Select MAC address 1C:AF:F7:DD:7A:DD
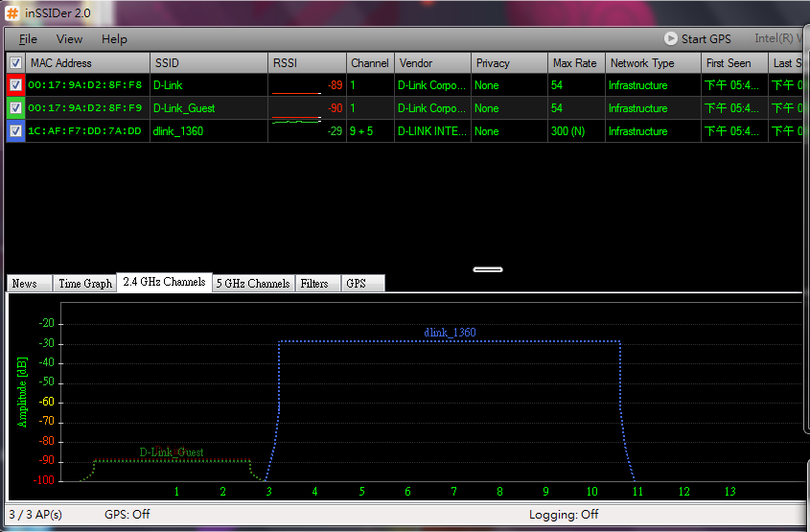The height and width of the screenshot is (532, 810). coord(84,130)
